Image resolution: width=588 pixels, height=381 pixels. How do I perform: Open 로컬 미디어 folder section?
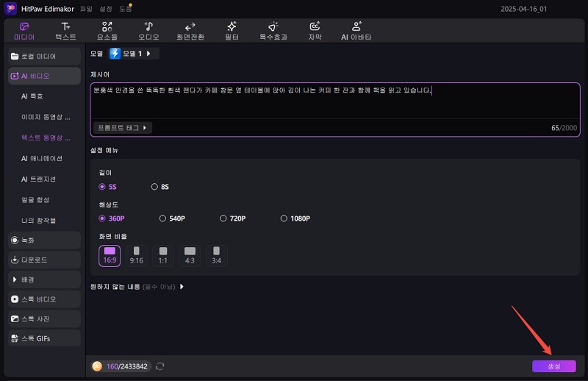click(x=44, y=57)
